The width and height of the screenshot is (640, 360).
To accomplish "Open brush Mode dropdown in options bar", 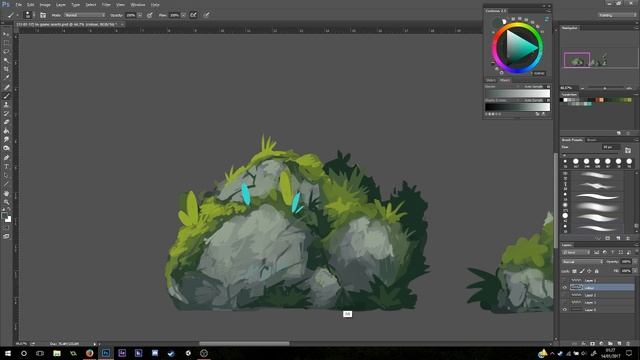I will click(x=85, y=15).
